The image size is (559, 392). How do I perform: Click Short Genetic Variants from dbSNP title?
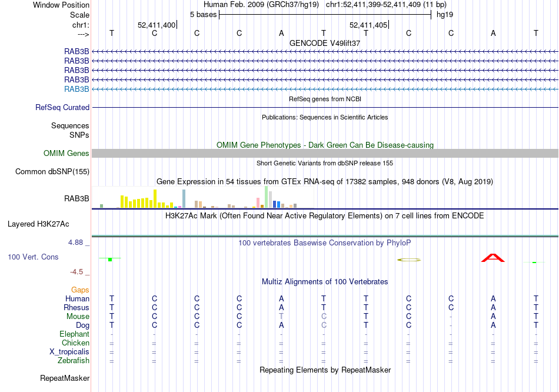coord(325,164)
